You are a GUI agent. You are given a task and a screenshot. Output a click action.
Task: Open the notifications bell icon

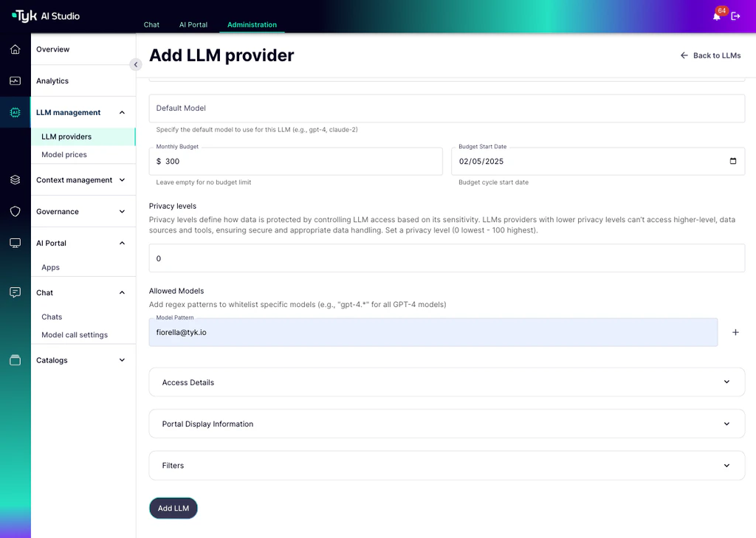tap(716, 16)
